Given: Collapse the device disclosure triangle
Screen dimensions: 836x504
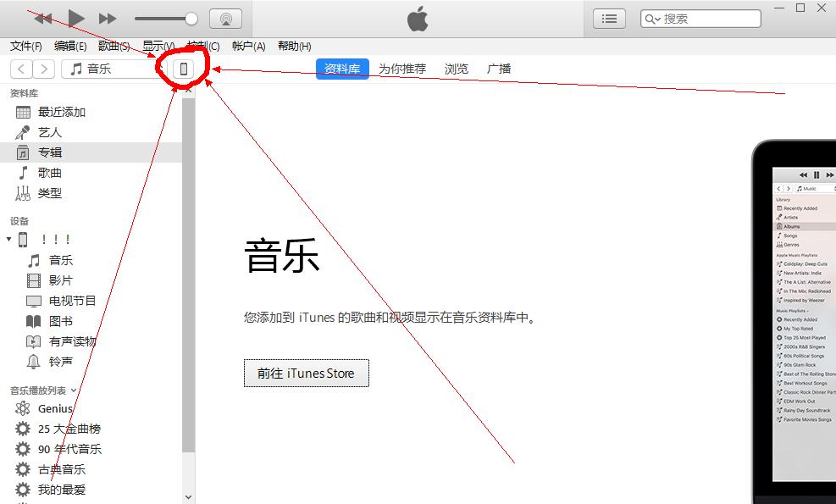Looking at the screenshot, I should pos(8,239).
